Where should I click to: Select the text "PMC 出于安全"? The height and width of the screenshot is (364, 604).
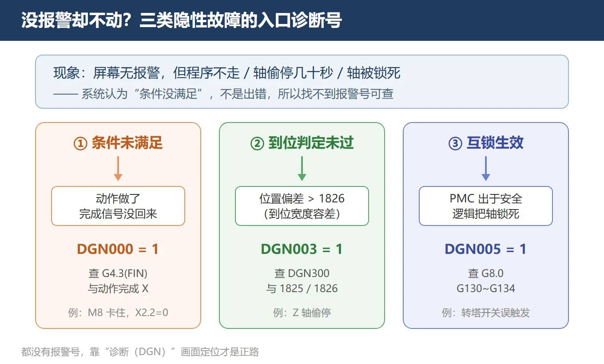click(x=486, y=198)
